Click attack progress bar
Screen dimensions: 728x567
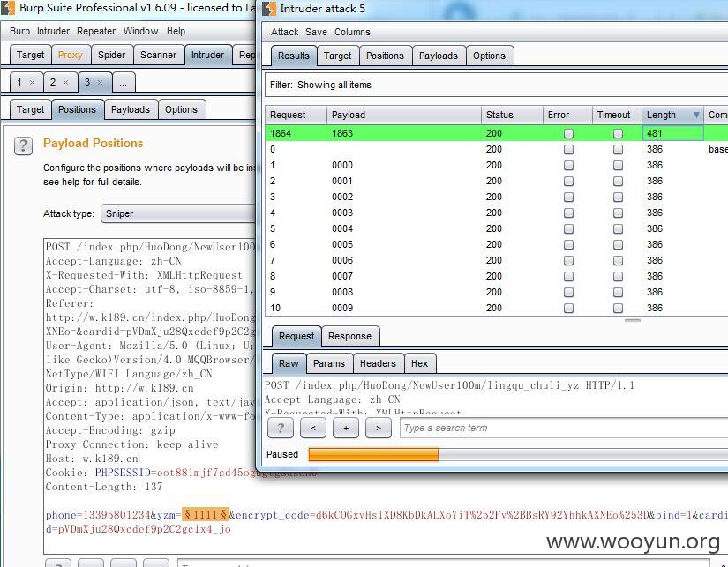pyautogui.click(x=518, y=454)
